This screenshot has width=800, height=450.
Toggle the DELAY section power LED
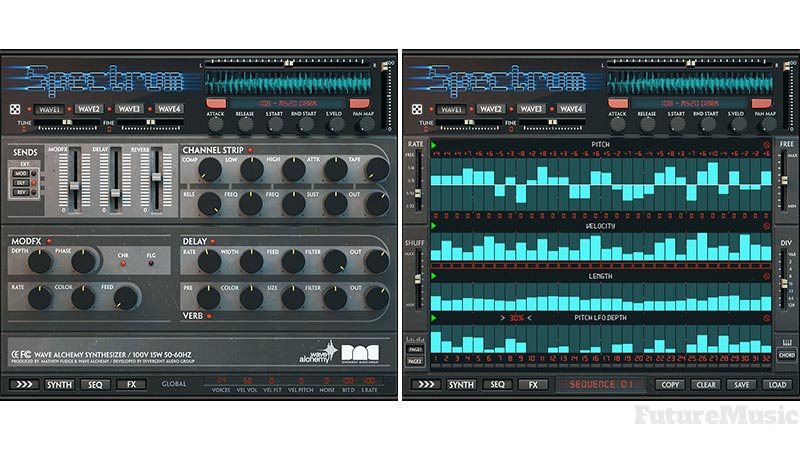[x=213, y=241]
